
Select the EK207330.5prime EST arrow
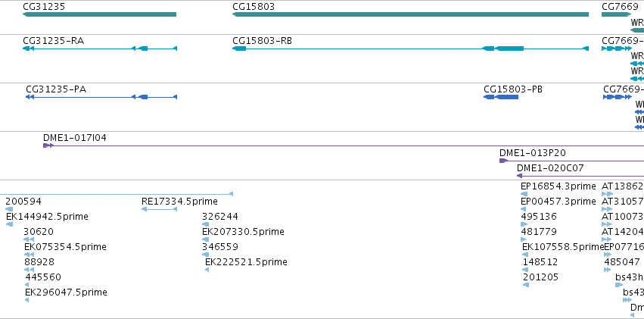click(x=205, y=239)
